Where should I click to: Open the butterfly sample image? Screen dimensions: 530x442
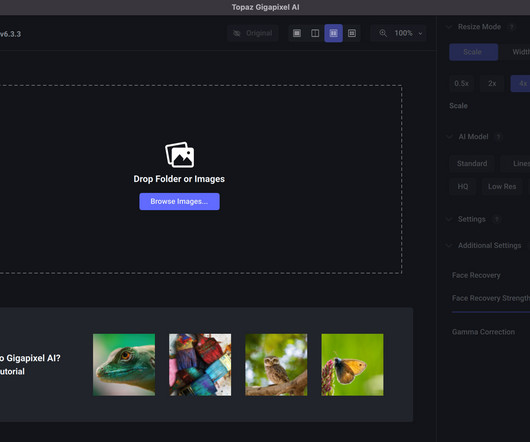pos(352,365)
